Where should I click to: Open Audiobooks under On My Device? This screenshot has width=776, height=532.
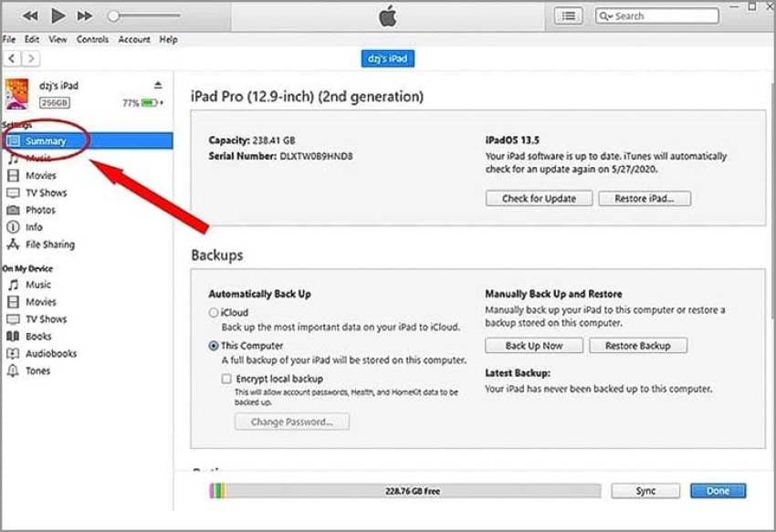pos(50,353)
